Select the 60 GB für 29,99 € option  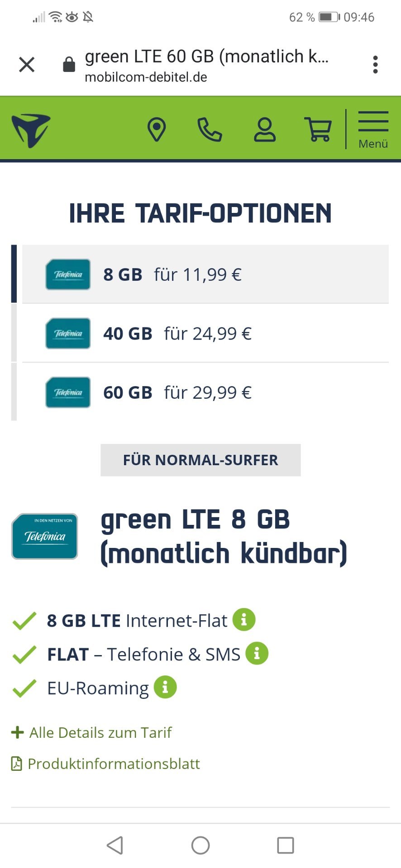coord(205,392)
